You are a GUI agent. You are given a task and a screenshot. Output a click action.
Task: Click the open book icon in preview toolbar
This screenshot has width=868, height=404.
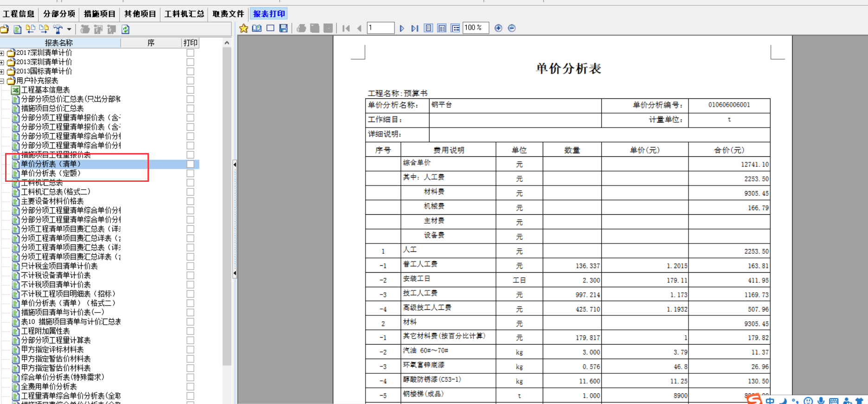pyautogui.click(x=257, y=28)
